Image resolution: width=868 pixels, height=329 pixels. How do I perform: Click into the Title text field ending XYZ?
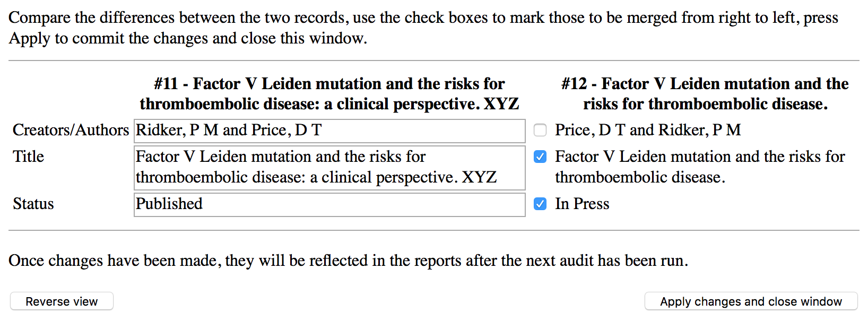[x=329, y=167]
